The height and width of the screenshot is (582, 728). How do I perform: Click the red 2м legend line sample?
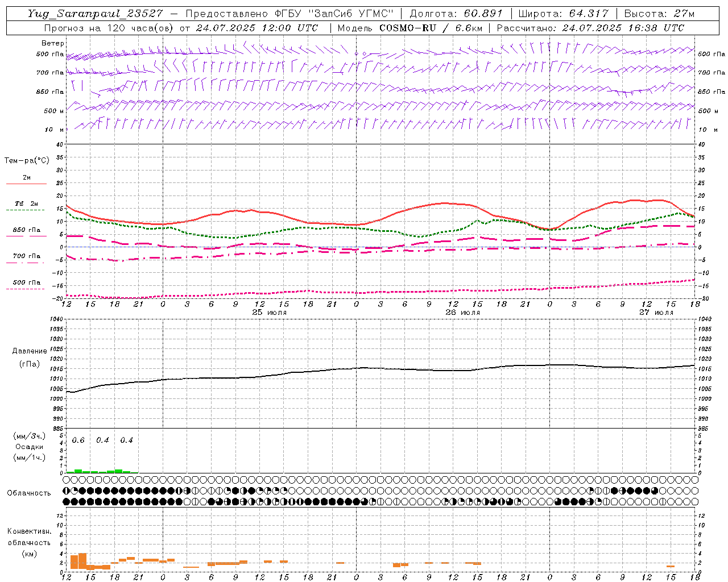[x=26, y=184]
